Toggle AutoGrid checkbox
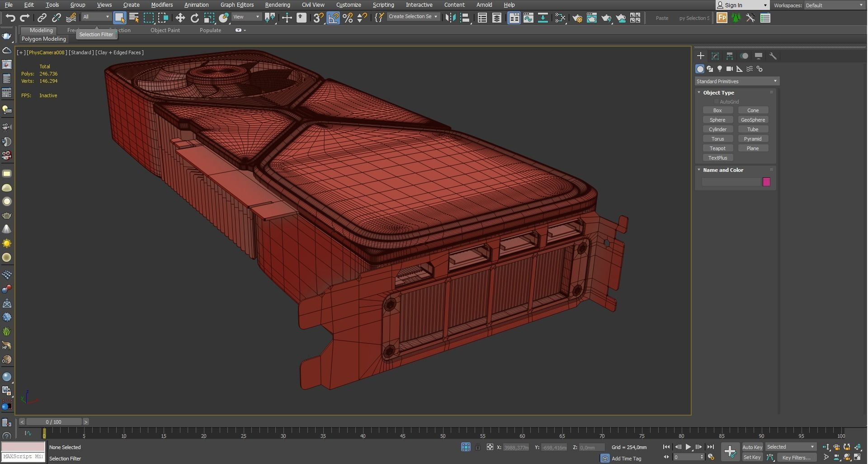Screen dimensions: 868x464 coord(717,102)
